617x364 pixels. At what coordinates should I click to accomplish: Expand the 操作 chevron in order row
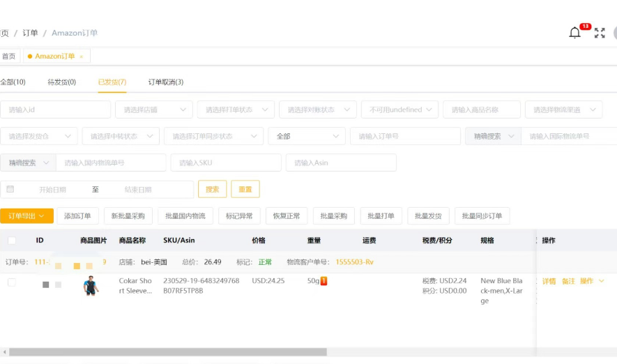601,281
